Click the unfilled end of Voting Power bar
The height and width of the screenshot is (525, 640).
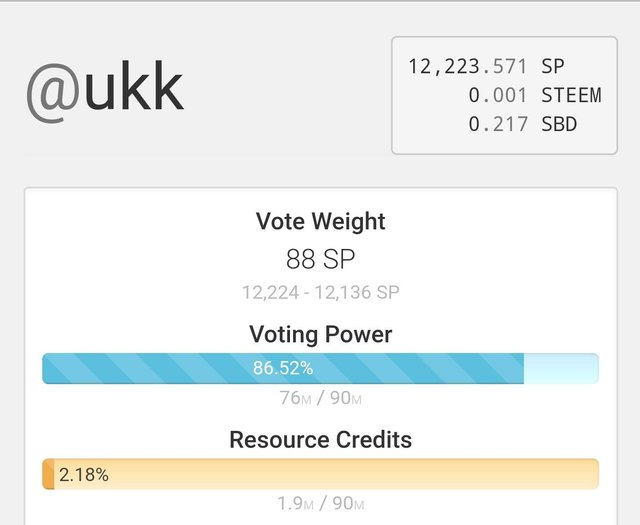pos(561,368)
